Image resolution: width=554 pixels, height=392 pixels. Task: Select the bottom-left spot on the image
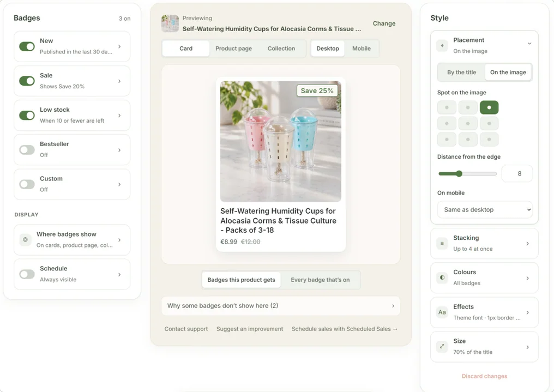click(x=447, y=140)
